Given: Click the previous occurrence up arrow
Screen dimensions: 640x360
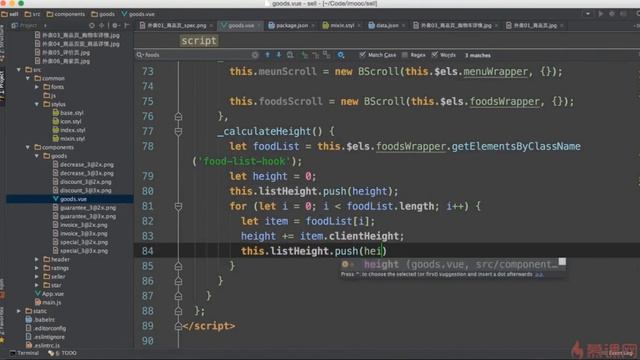Looking at the screenshot, I should click(267, 55).
